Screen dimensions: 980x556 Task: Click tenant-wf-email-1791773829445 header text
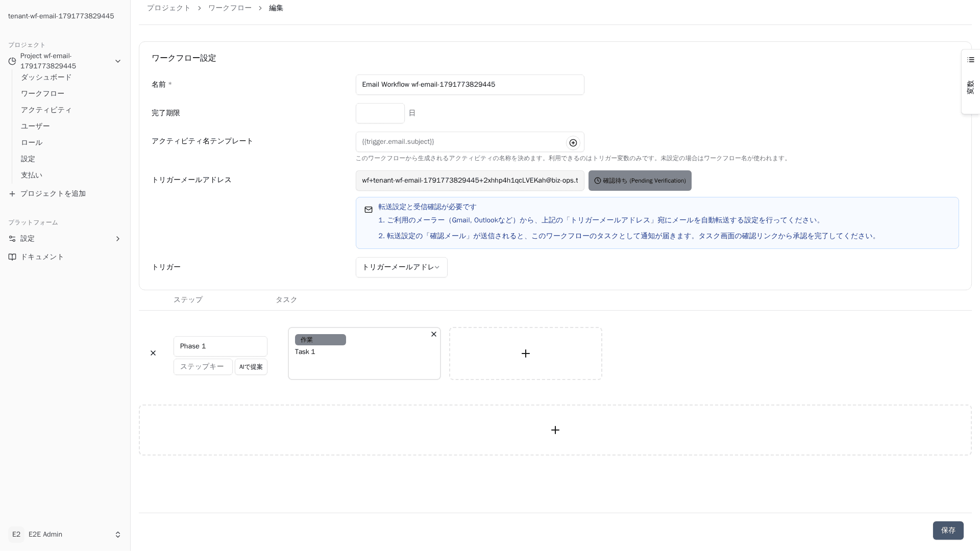click(61, 16)
